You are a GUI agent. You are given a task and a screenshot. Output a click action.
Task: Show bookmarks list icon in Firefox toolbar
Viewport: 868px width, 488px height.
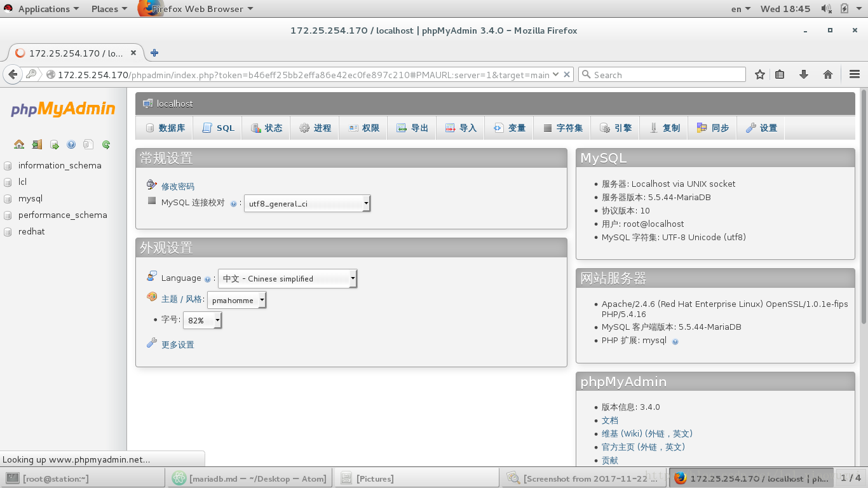[780, 74]
